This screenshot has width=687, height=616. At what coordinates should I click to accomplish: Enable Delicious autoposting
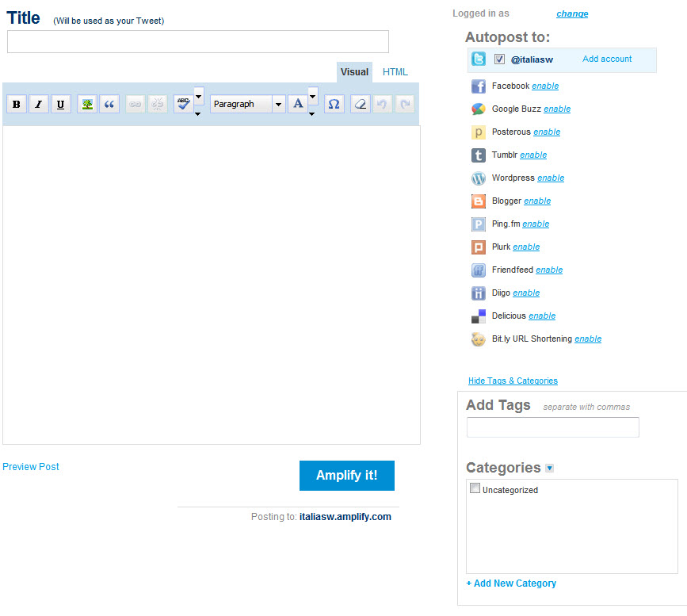[x=542, y=316]
